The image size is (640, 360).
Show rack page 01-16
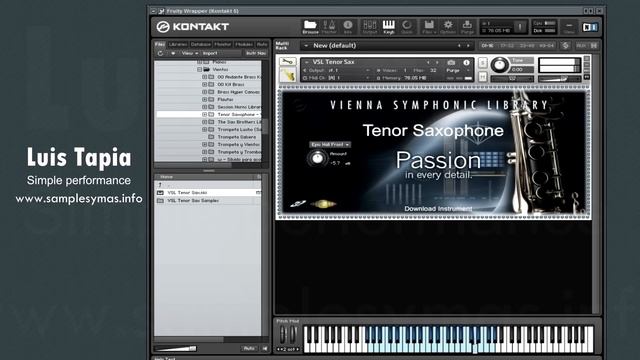click(488, 46)
